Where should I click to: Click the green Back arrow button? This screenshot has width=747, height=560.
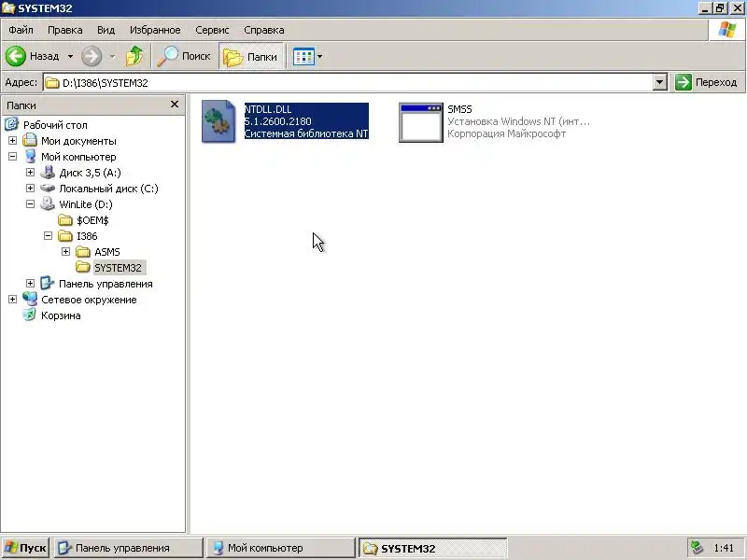16,56
